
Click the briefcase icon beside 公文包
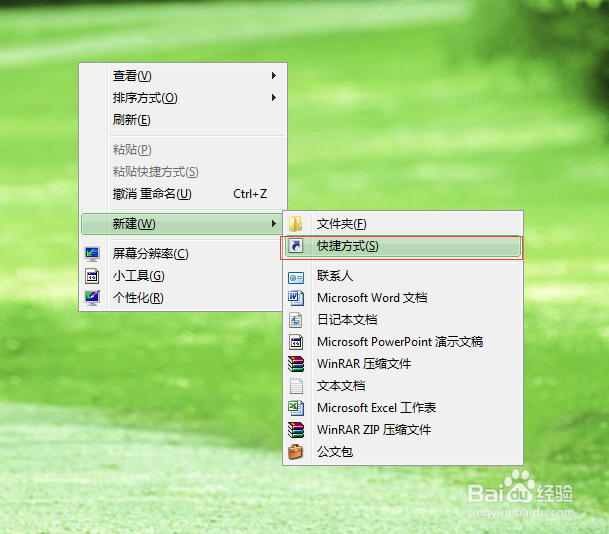click(296, 452)
